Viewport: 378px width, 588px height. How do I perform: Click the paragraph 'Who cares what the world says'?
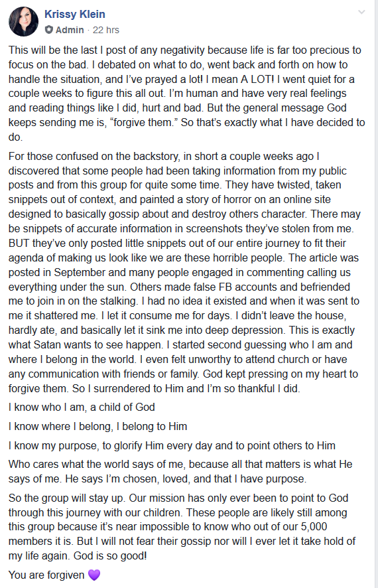pos(180,471)
